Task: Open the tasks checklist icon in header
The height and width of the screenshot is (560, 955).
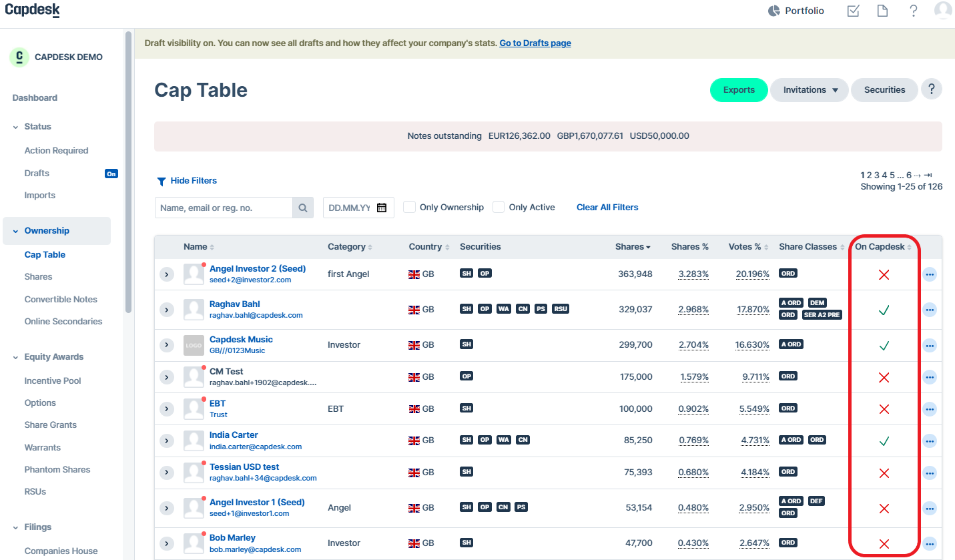Action: coord(853,11)
